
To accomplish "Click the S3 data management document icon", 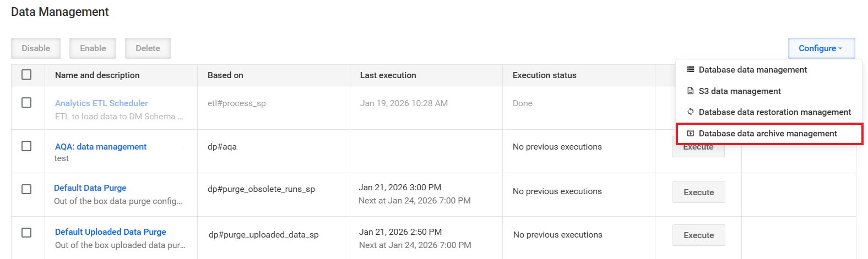I will (x=690, y=91).
